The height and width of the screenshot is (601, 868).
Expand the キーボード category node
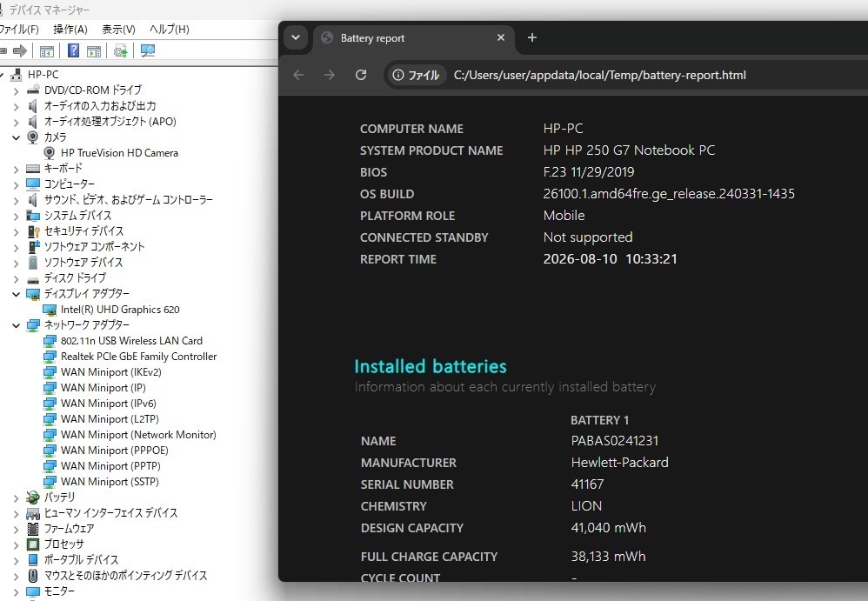coord(16,170)
